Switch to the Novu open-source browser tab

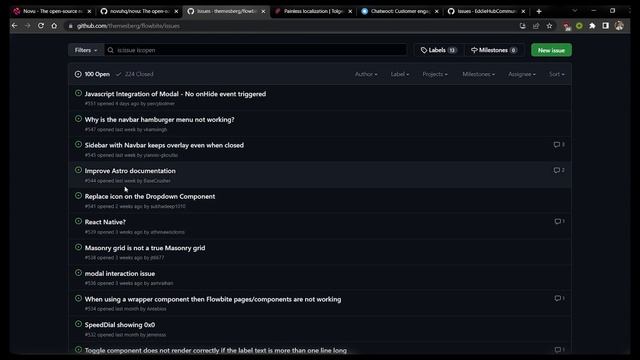click(x=52, y=11)
